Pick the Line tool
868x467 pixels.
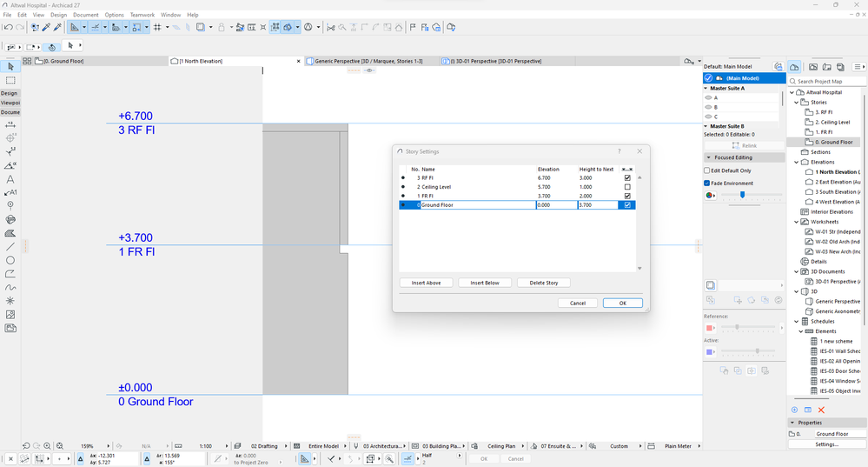10,247
